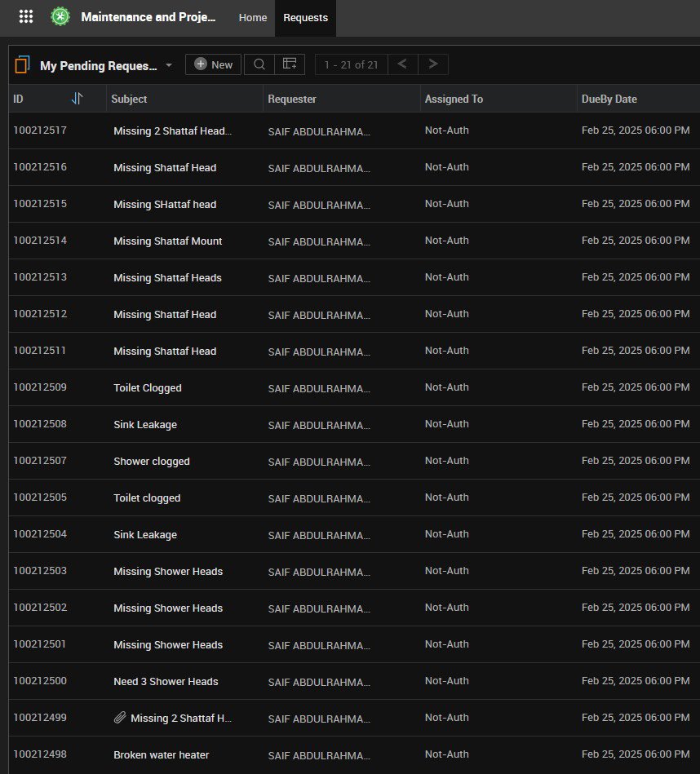Open the Missing Shattaf Mount request
The image size is (700, 774).
tap(168, 241)
